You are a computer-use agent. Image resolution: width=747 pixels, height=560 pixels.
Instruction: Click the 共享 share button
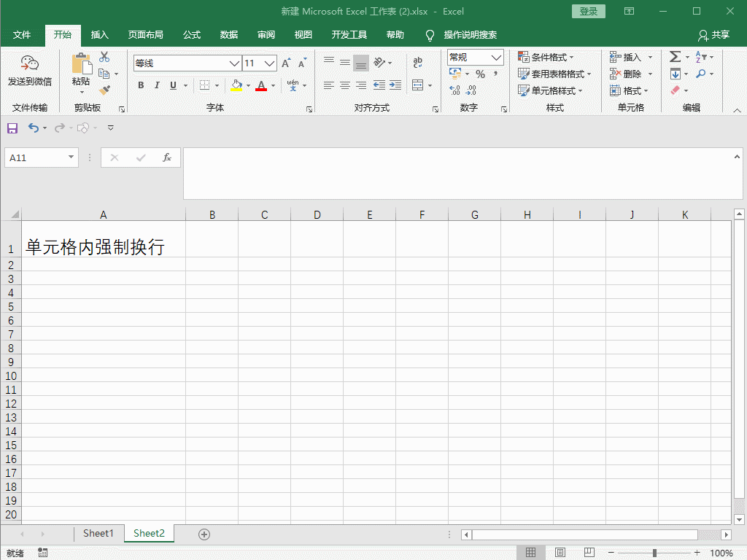713,35
